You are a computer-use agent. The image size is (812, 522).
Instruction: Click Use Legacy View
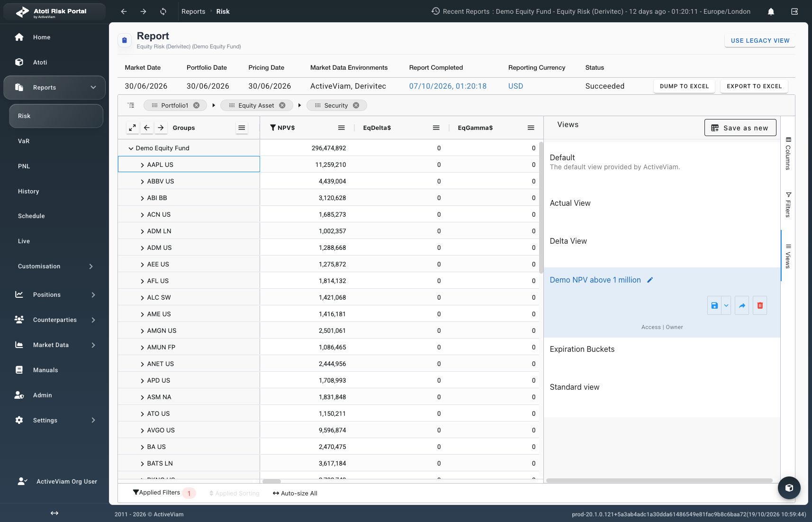click(x=760, y=41)
